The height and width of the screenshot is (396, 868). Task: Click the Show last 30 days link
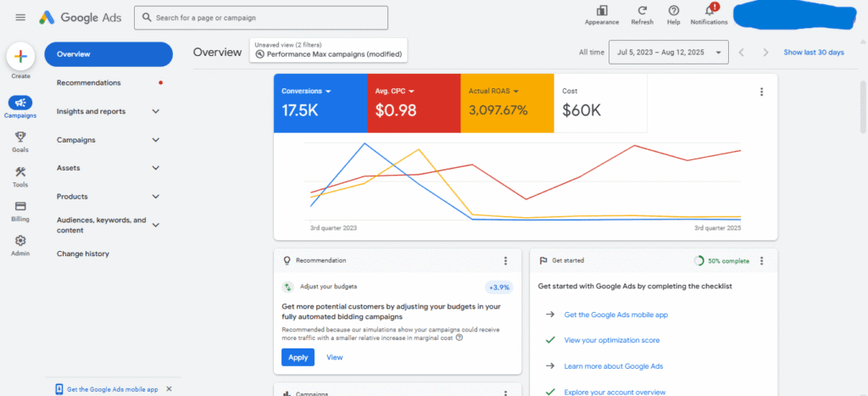coord(813,53)
